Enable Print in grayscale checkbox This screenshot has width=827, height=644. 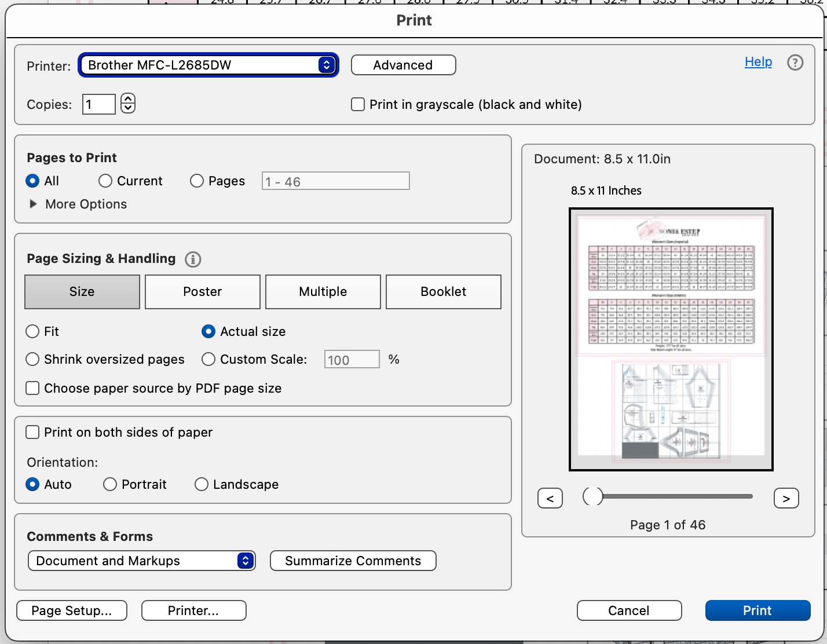358,104
